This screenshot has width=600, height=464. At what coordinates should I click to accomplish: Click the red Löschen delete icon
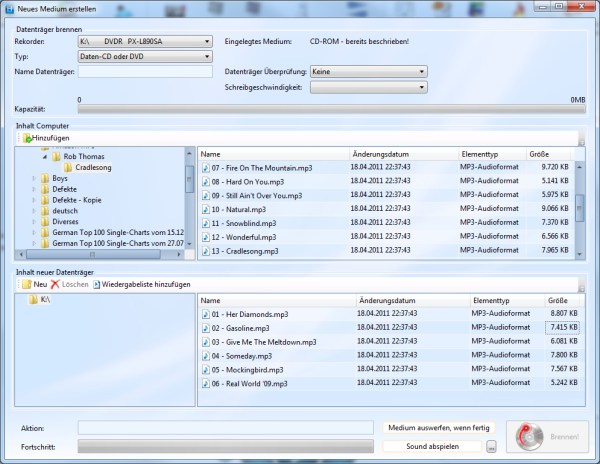[56, 284]
